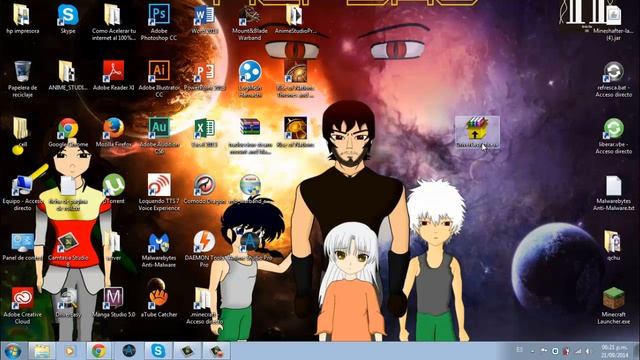This screenshot has height=360, width=640.
Task: Open the server folder
Action: click(x=113, y=246)
